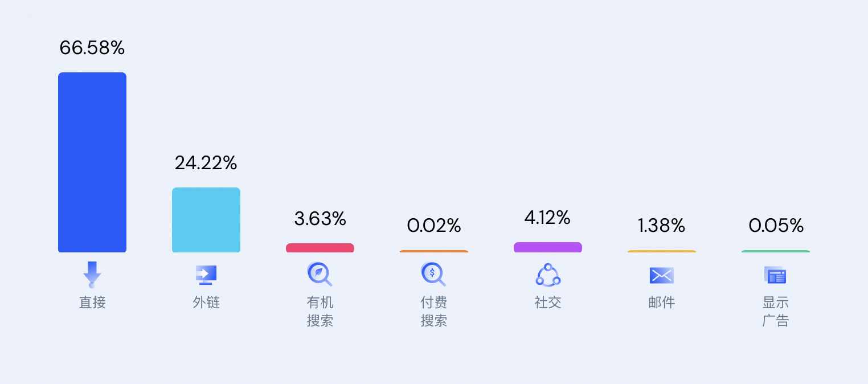This screenshot has width=868, height=384.
Task: Click the 外链 label
Action: tap(206, 303)
